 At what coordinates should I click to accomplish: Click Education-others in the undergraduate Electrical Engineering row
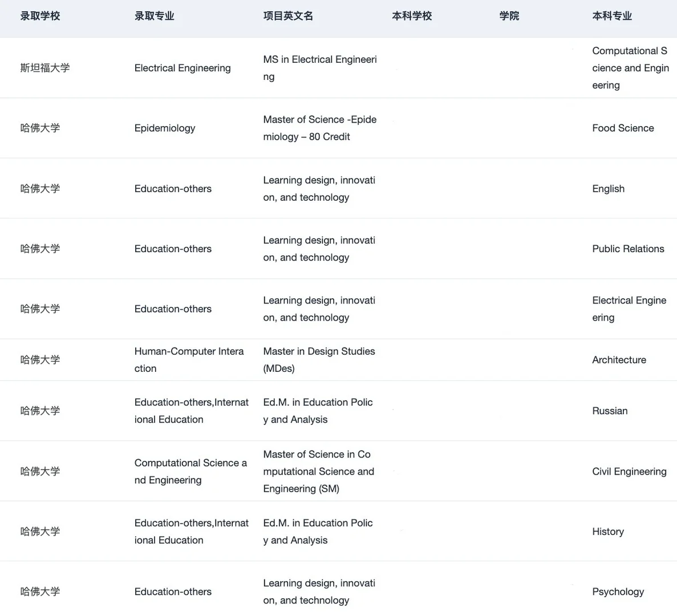click(x=173, y=309)
